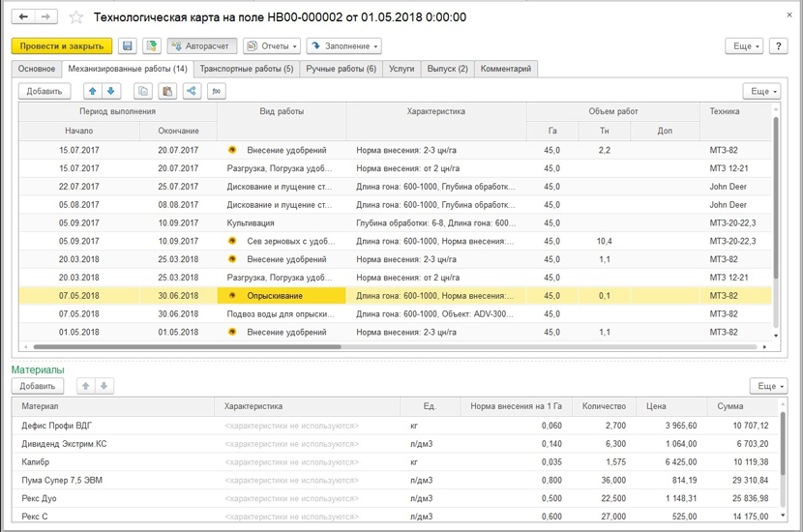Save document using the floppy disk icon
This screenshot has height=532, width=803.
(128, 46)
